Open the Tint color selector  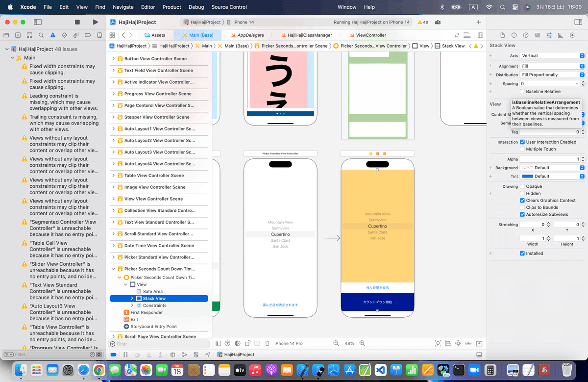click(x=552, y=176)
